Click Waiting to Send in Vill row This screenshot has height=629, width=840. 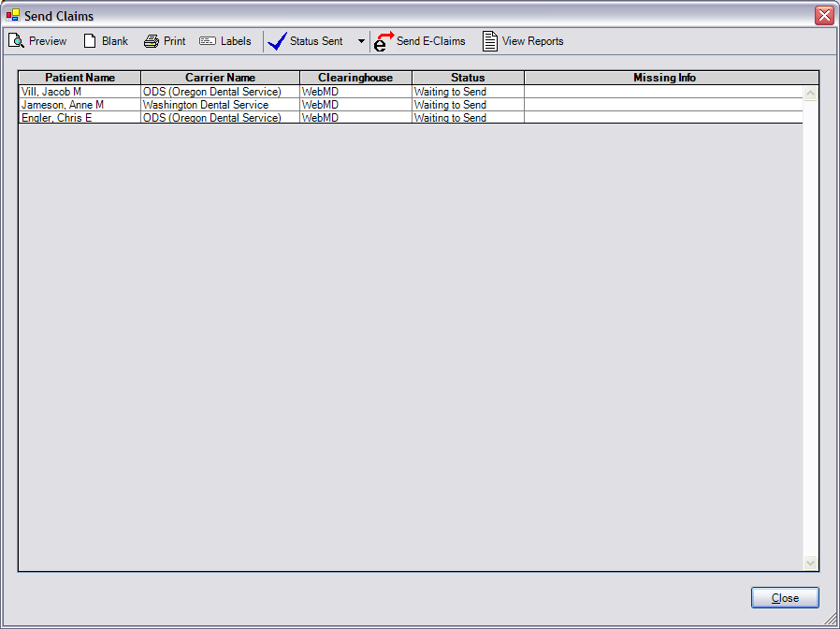[x=469, y=92]
